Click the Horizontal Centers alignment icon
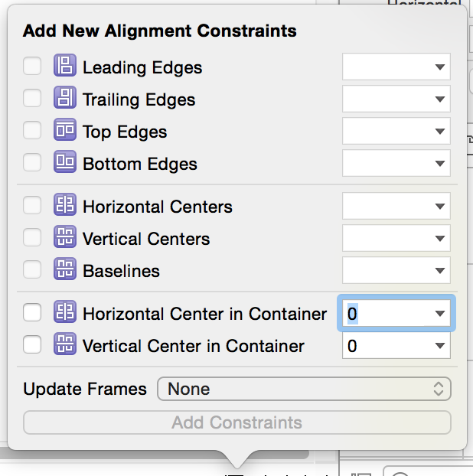 [64, 206]
